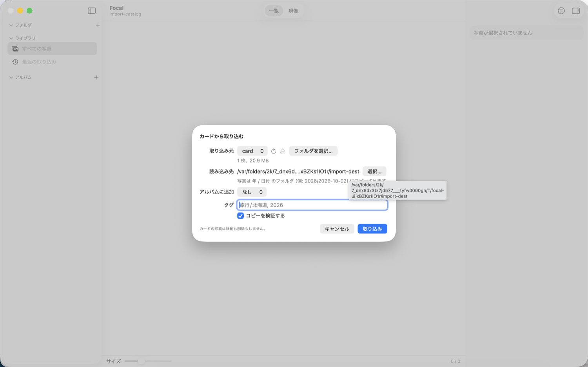Collapse the アルバム section
Image resolution: width=588 pixels, height=367 pixels.
coord(11,78)
